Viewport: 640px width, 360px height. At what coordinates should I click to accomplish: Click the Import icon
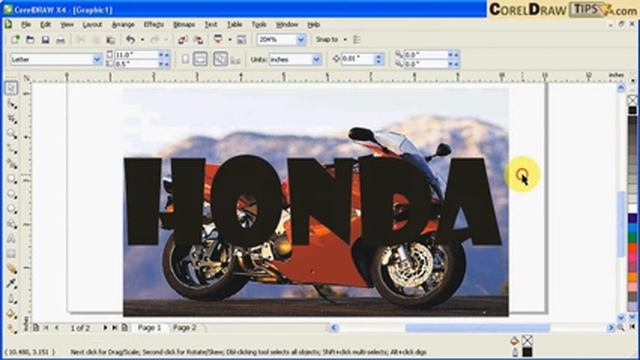coord(182,40)
